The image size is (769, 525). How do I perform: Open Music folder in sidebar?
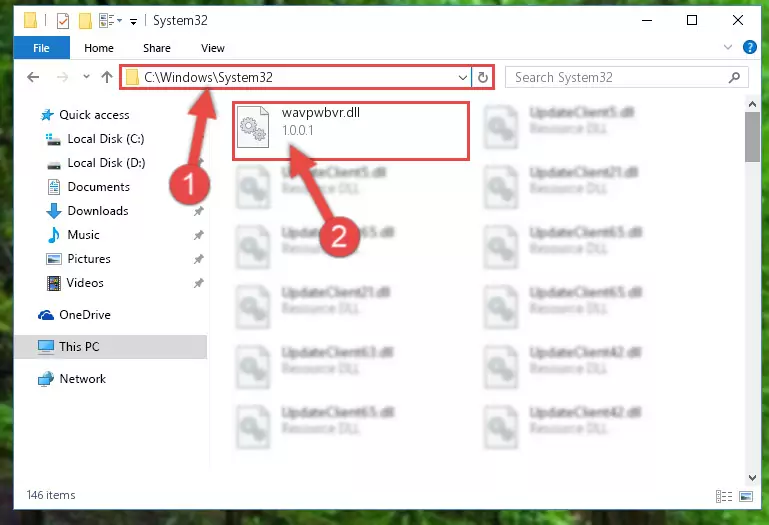(83, 235)
